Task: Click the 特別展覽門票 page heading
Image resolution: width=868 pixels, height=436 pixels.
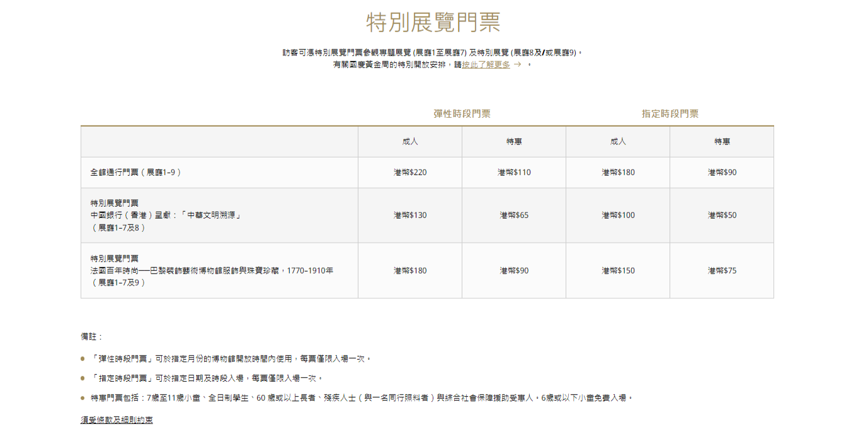Action: pyautogui.click(x=433, y=23)
